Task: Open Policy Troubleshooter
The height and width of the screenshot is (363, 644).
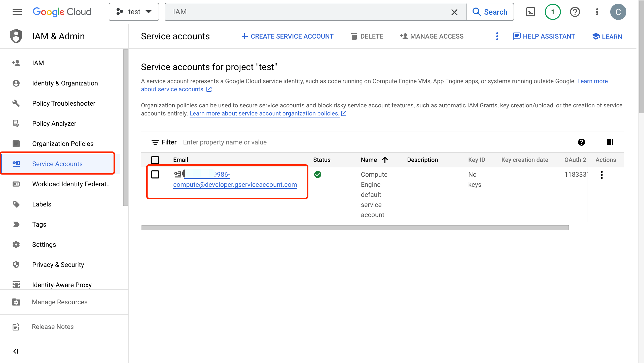Action: click(x=64, y=103)
